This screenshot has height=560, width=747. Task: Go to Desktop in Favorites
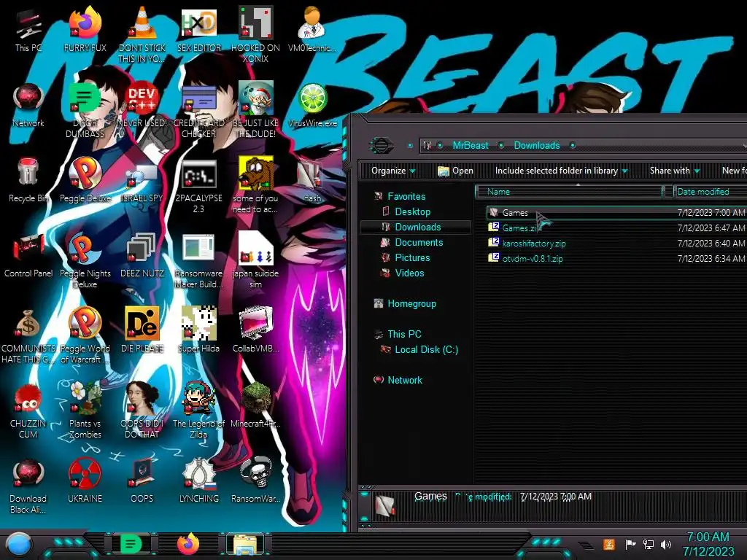[413, 211]
